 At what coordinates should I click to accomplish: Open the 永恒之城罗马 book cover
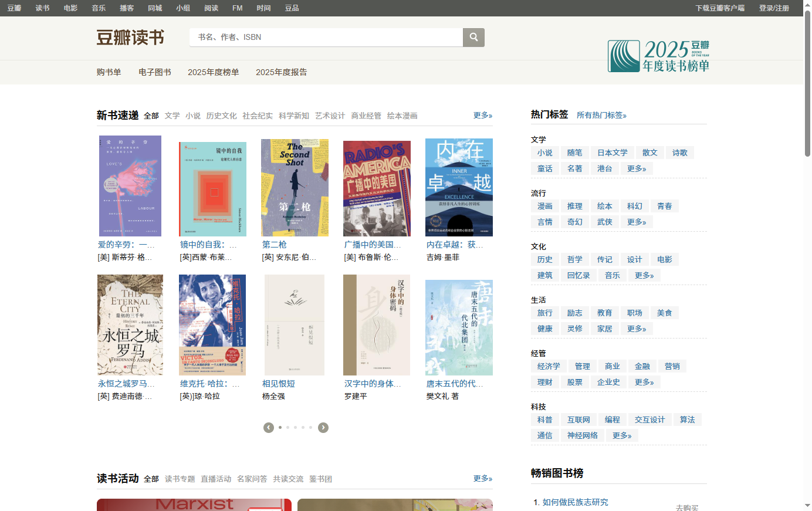(x=130, y=324)
